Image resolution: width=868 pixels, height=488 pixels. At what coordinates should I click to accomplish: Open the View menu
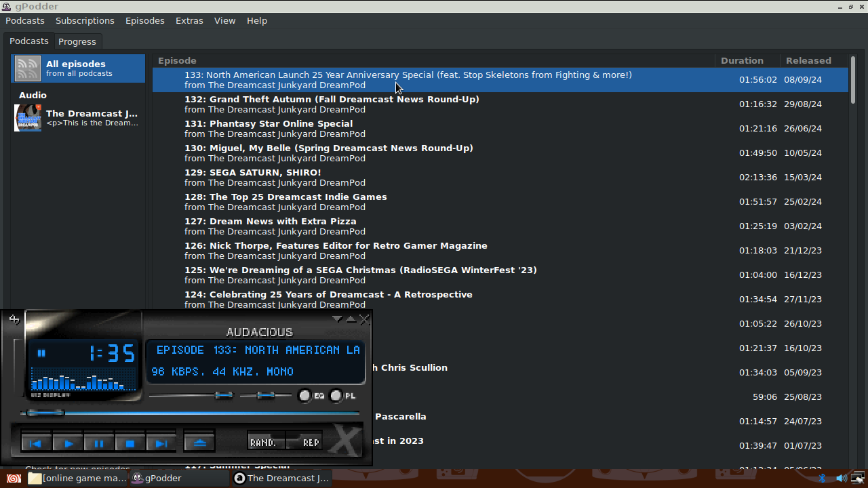click(x=225, y=21)
